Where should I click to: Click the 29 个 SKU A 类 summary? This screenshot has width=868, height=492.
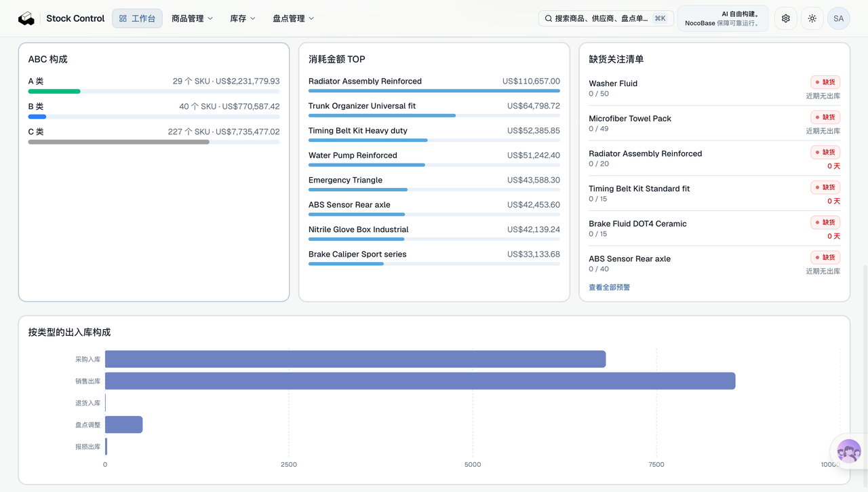click(226, 81)
